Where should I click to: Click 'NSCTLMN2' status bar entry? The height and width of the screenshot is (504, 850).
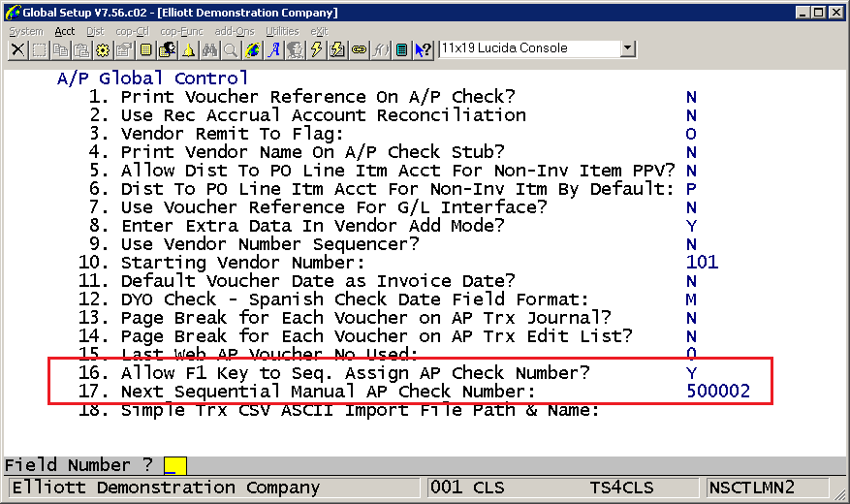752,488
